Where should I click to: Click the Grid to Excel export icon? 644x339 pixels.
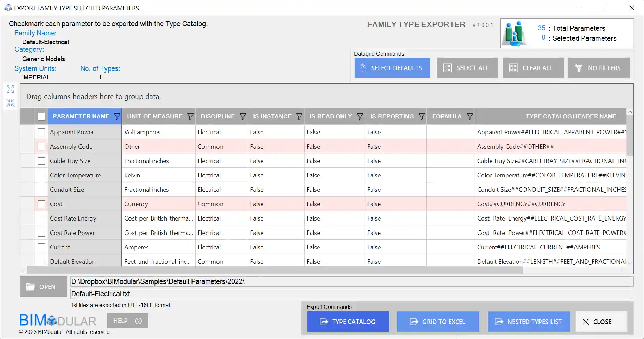coord(413,322)
